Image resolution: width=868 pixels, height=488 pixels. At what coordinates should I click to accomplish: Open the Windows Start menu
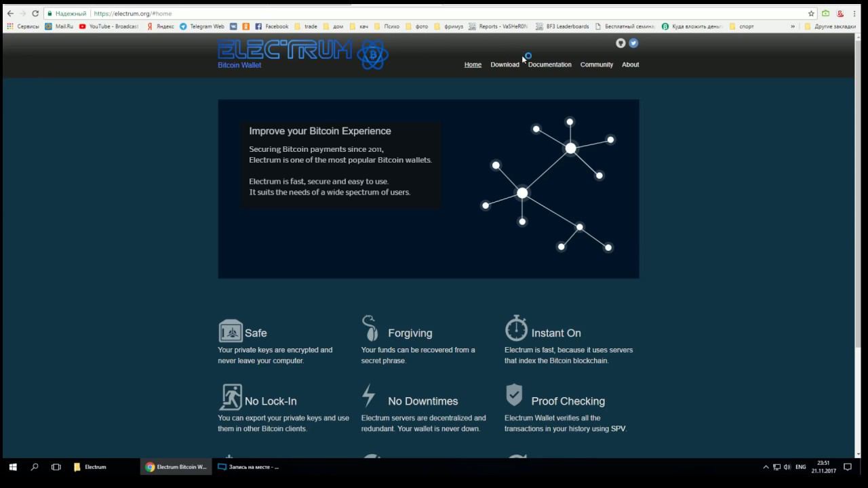(x=12, y=467)
